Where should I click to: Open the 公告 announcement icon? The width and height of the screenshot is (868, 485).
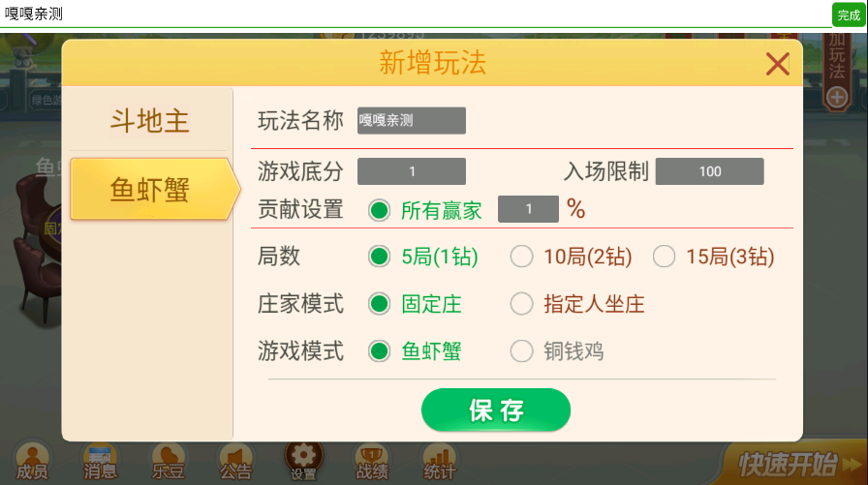click(235, 462)
